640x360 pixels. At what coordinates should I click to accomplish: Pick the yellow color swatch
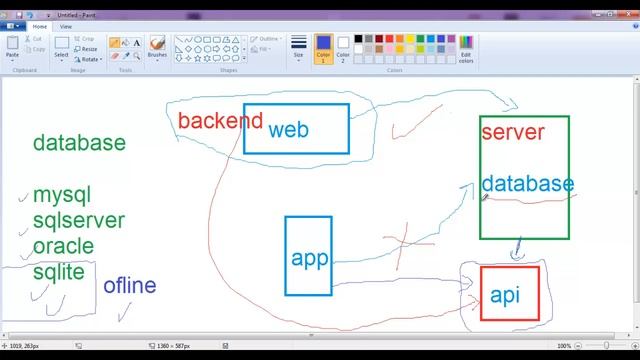(410, 39)
